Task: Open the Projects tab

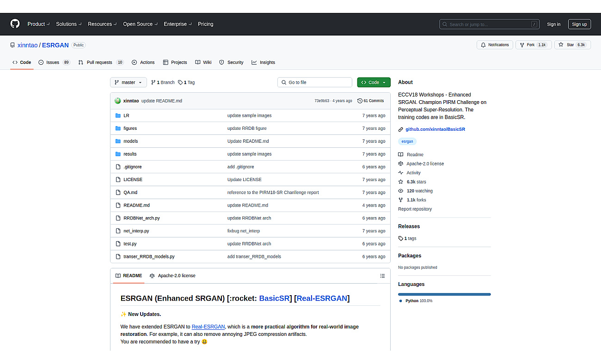Action: pos(175,62)
